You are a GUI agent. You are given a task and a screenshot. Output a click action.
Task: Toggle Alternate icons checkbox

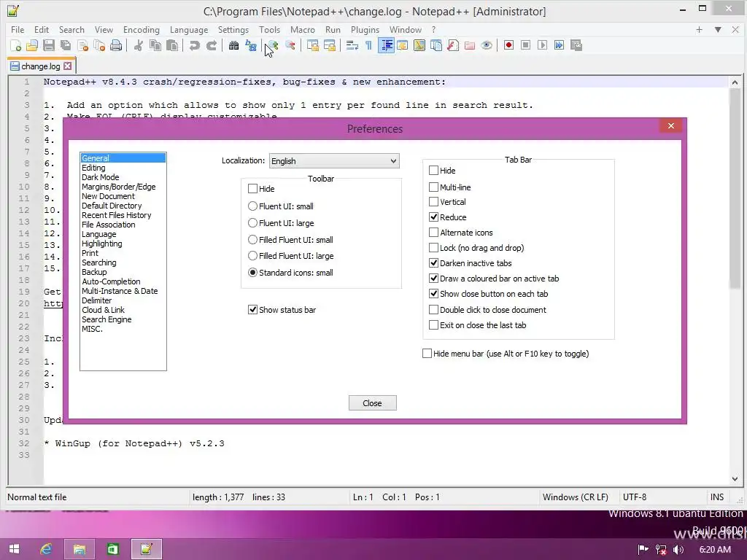point(433,233)
